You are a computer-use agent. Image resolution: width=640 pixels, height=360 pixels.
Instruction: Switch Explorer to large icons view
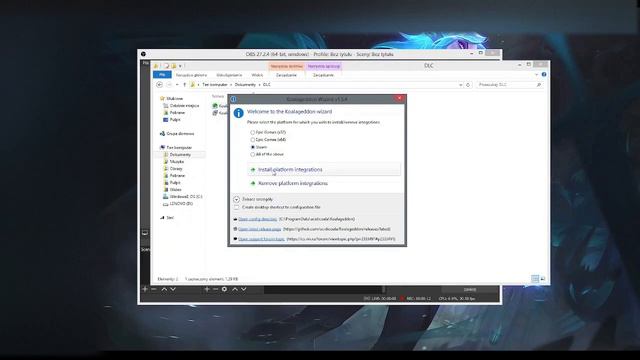543,279
